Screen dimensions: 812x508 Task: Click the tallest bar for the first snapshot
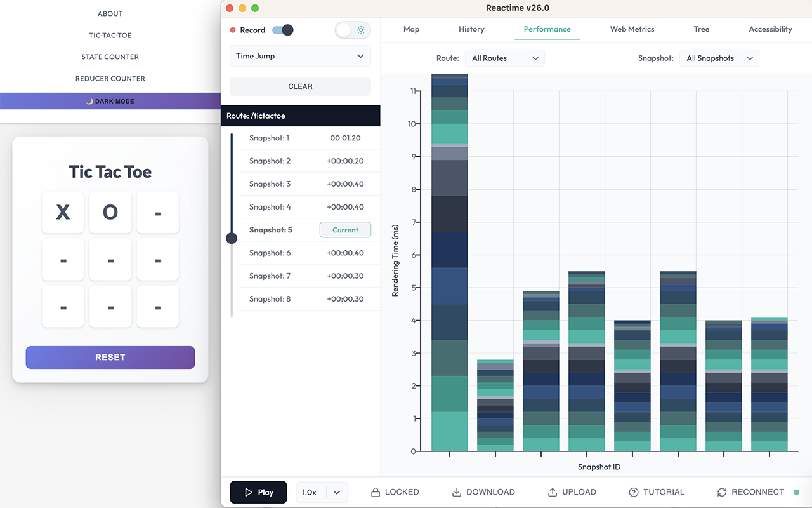coord(450,263)
